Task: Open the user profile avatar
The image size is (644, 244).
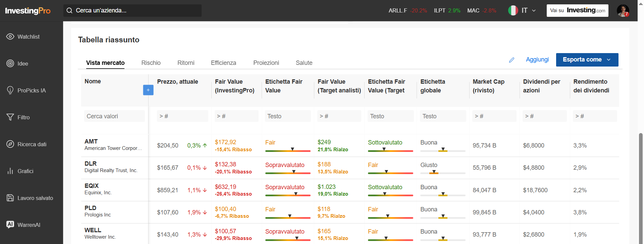Action: (623, 10)
